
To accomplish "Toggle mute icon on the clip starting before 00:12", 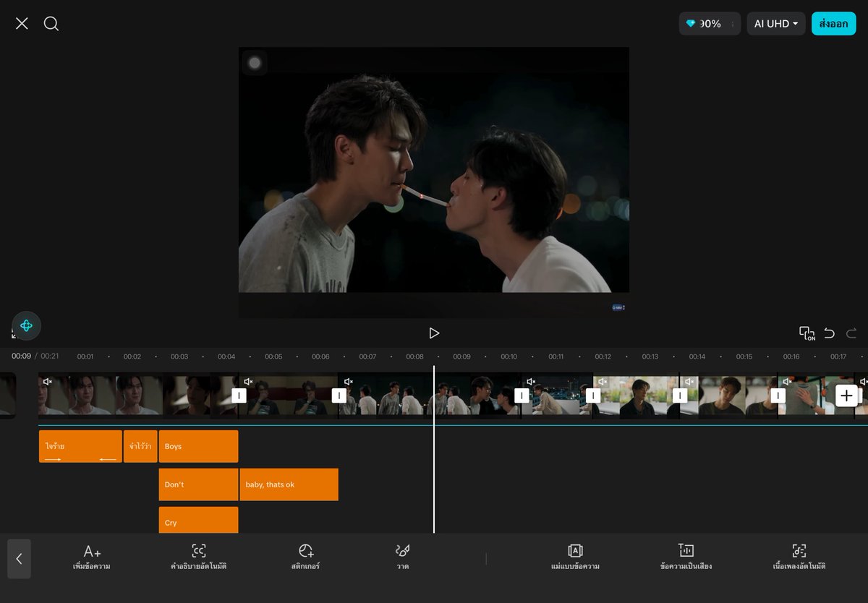I will click(x=603, y=381).
